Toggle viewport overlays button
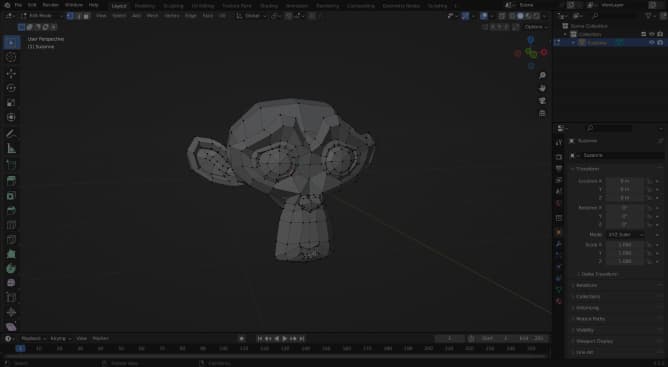 pyautogui.click(x=484, y=16)
